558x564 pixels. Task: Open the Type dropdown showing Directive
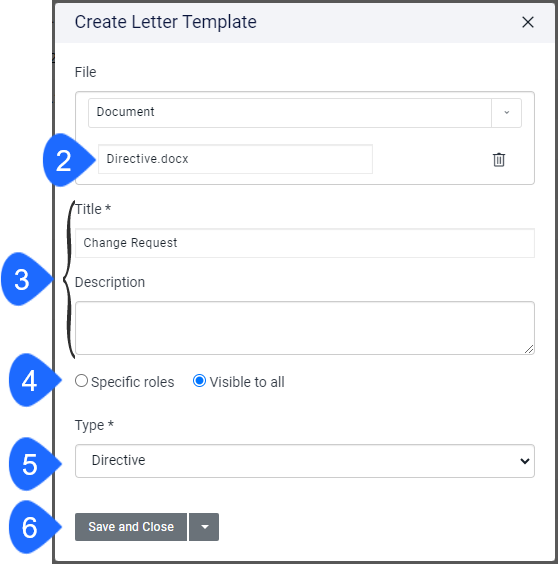click(305, 461)
